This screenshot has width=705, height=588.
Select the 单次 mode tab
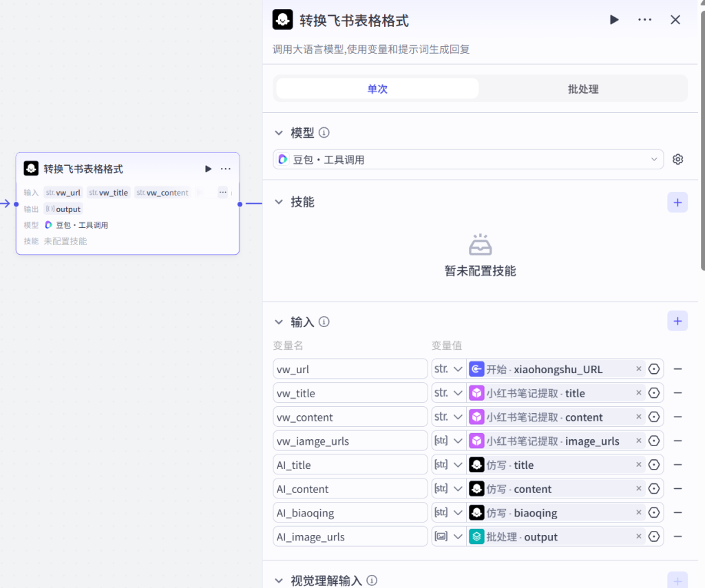(x=377, y=89)
